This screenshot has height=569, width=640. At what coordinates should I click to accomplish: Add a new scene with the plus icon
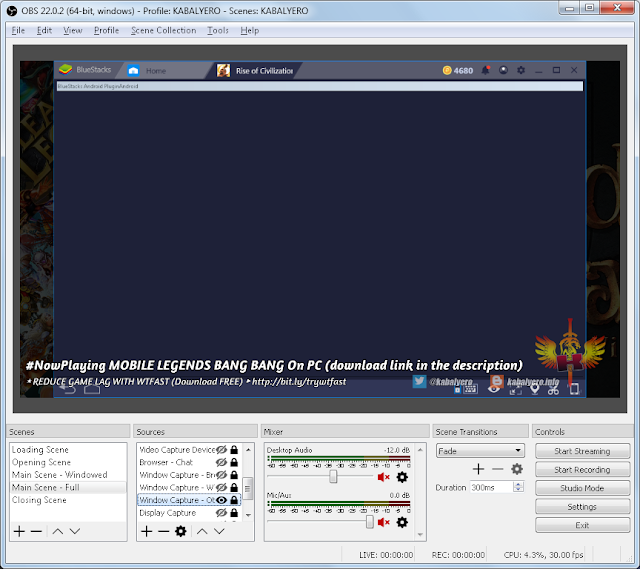pos(19,531)
